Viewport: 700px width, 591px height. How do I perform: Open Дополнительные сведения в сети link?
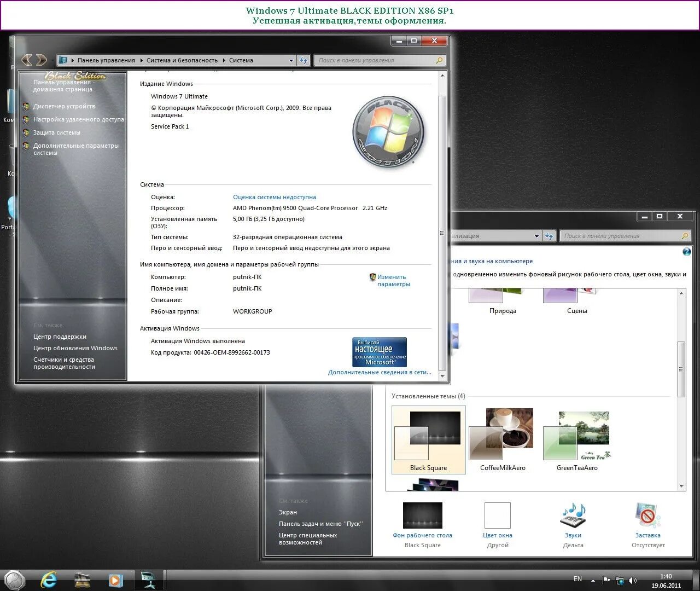pos(380,372)
